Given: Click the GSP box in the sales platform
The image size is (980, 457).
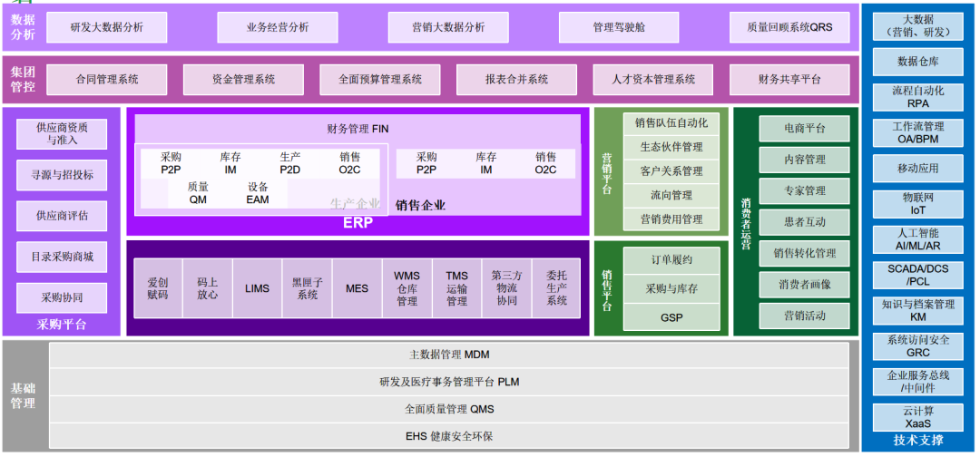Looking at the screenshot, I should 671,317.
